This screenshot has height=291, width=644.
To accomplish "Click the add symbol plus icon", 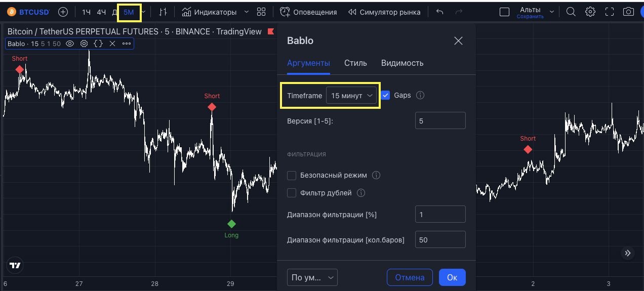I will click(63, 12).
